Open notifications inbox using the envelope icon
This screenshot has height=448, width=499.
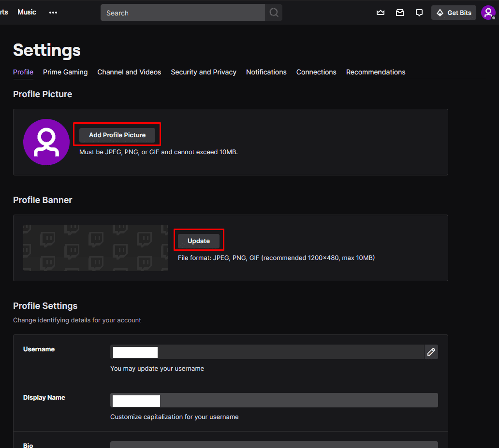point(400,13)
